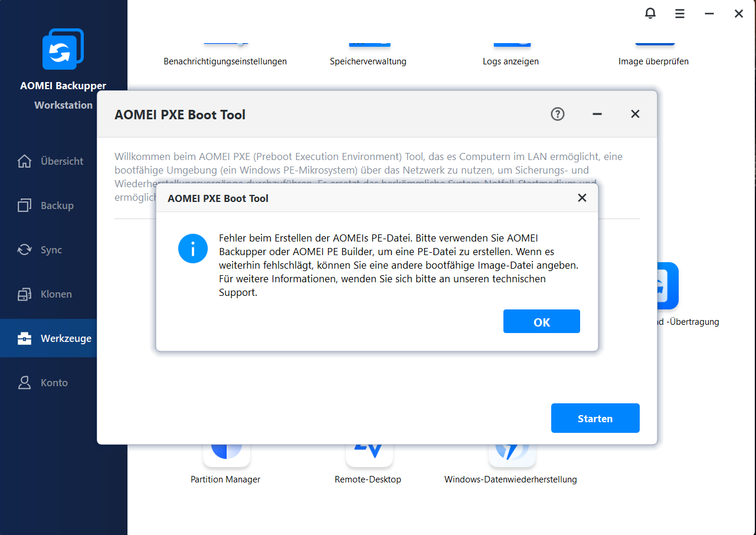Click the -Übertragung label text
The width and height of the screenshot is (756, 535).
pyautogui.click(x=688, y=322)
